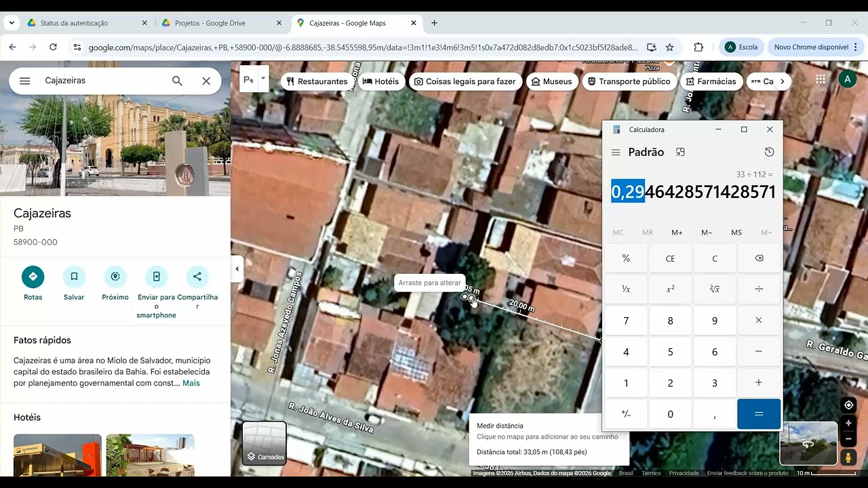Viewport: 868px width, 488px height.
Task: Click the backspace key in Calculator
Action: (x=759, y=258)
